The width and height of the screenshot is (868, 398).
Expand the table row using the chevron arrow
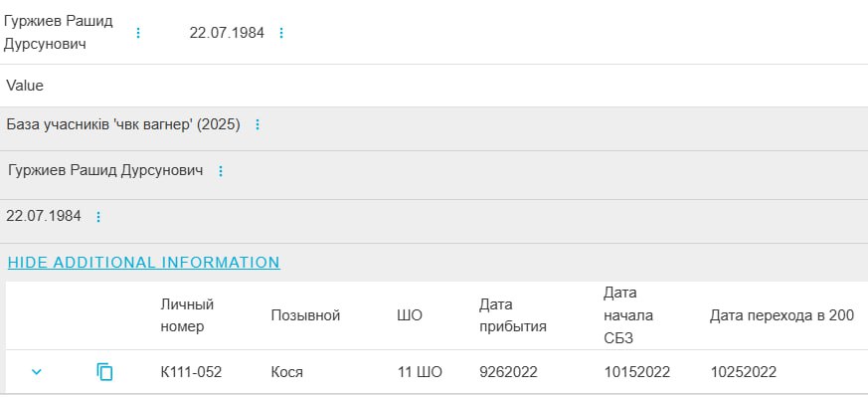pos(37,372)
